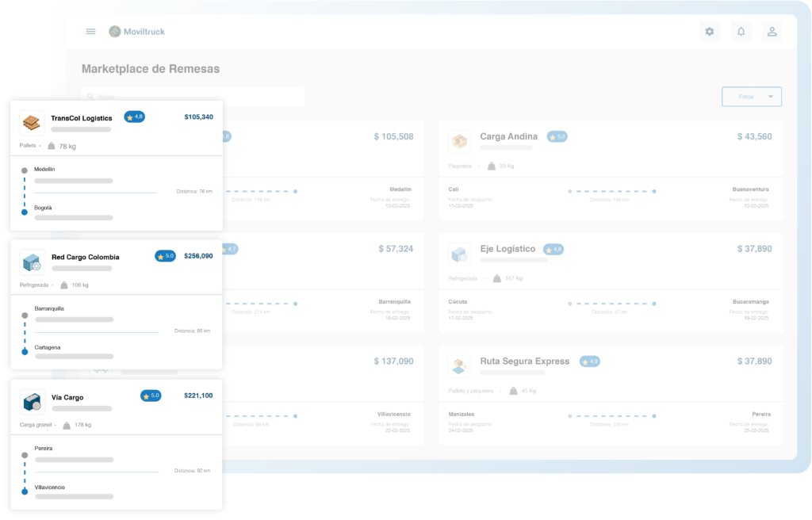Open the Carga Andina listing title

coord(508,136)
